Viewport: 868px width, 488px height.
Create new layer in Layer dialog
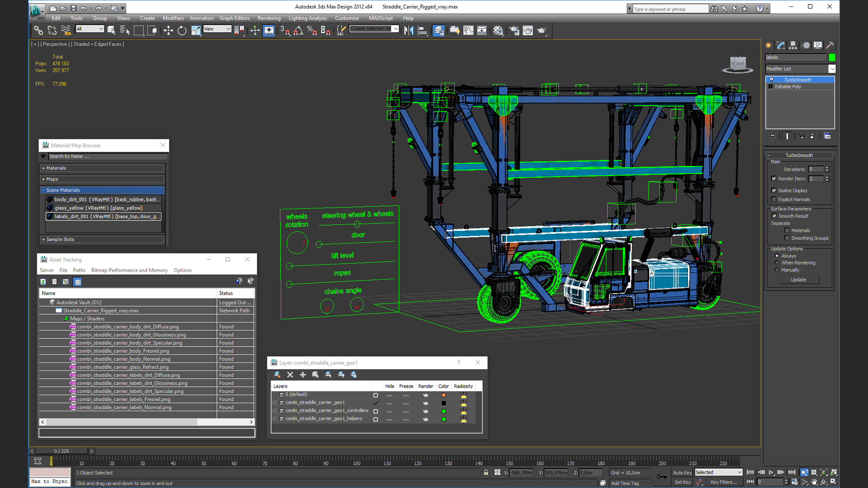(x=277, y=375)
